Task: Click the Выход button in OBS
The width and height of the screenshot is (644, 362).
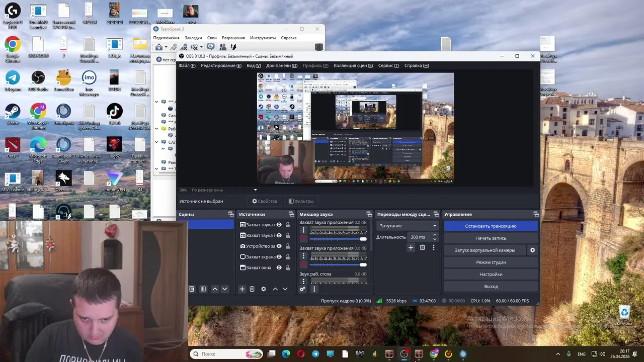Action: pyautogui.click(x=491, y=286)
